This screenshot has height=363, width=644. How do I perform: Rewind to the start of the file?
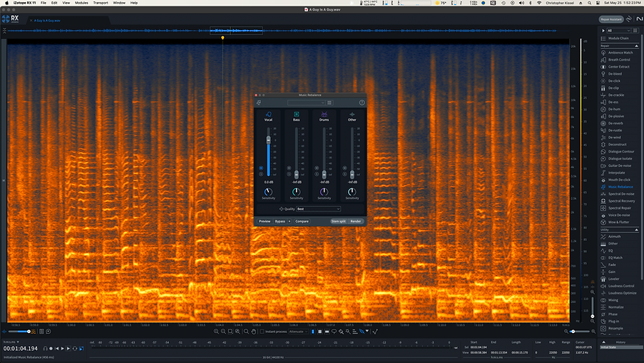[56, 349]
